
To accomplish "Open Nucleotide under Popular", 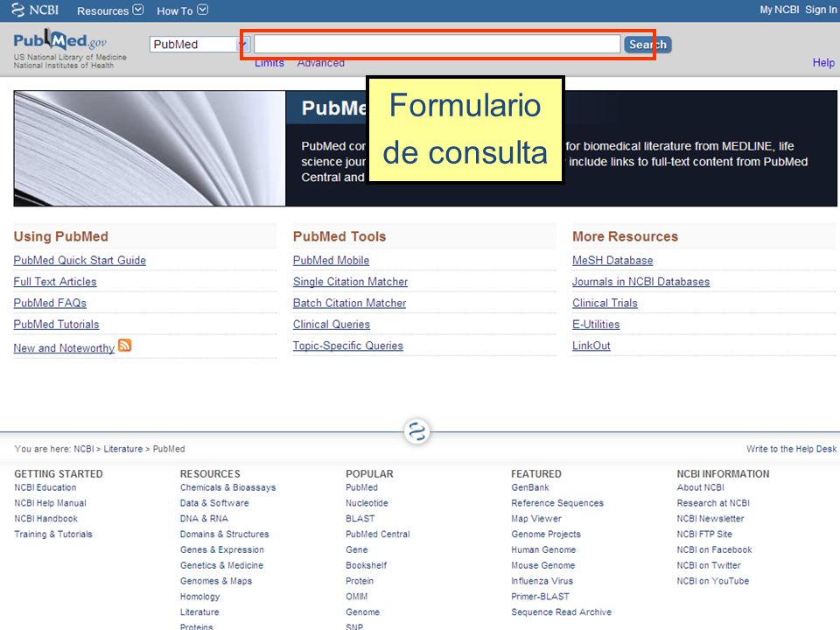I will pyautogui.click(x=367, y=503).
